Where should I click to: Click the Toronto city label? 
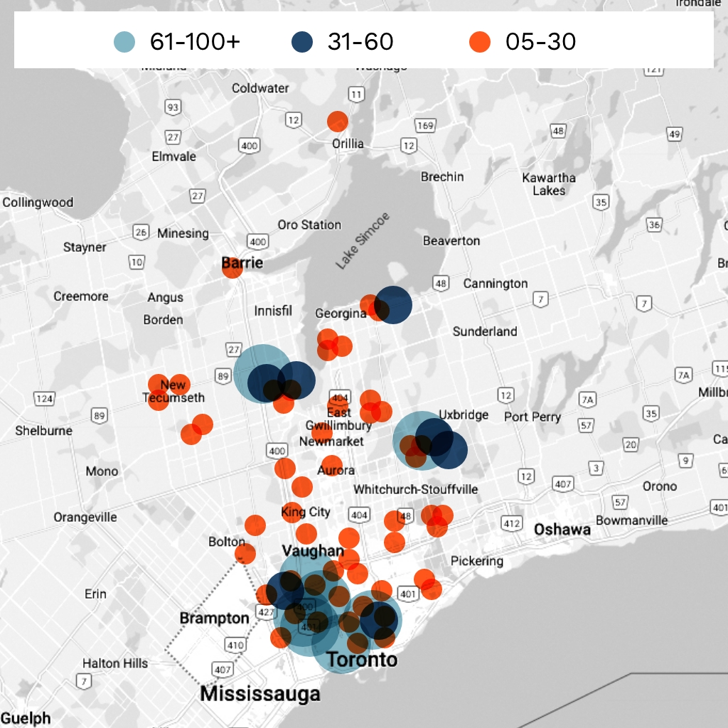coord(362,660)
